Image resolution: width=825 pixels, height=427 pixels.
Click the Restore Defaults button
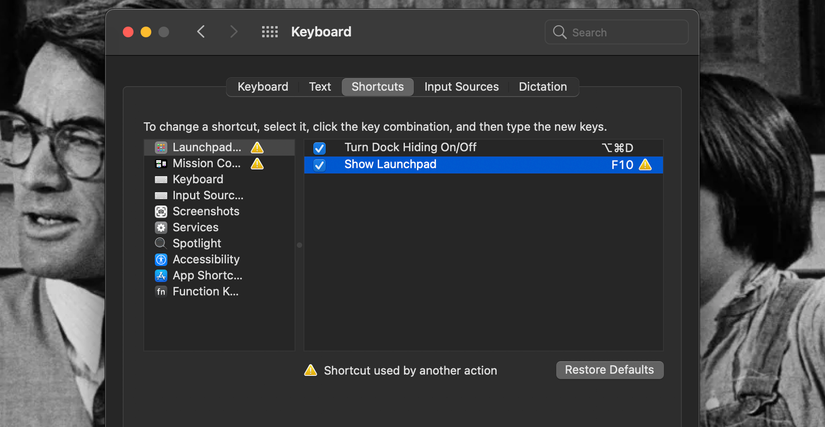click(x=610, y=370)
